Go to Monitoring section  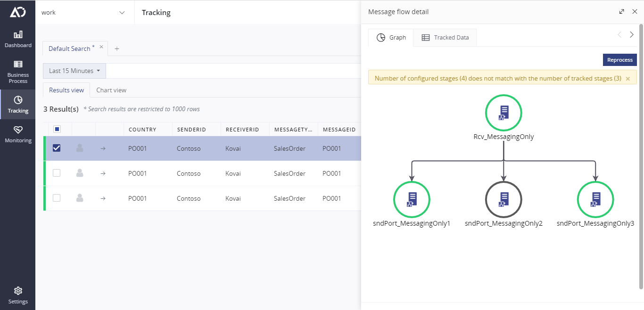[x=18, y=134]
